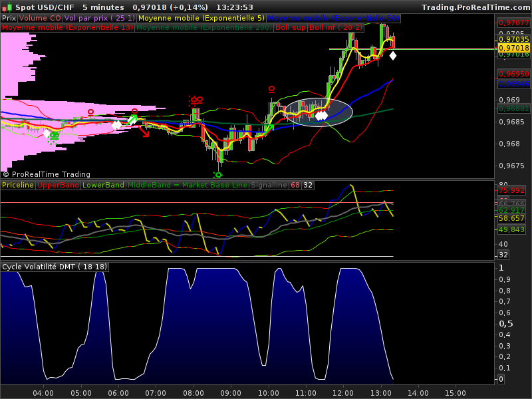Select the LowerBand label
Screen dimensions: 532x399
coord(103,185)
